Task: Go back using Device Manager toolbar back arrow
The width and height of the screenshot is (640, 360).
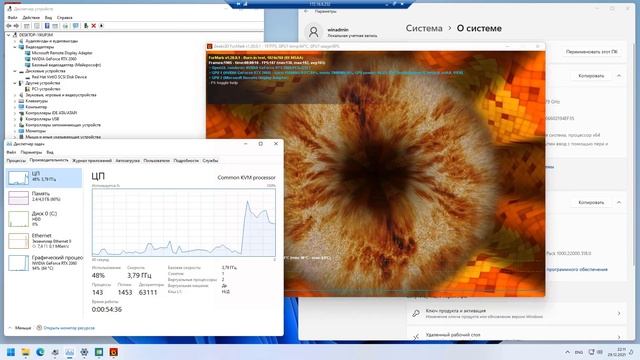Action: [x=9, y=26]
